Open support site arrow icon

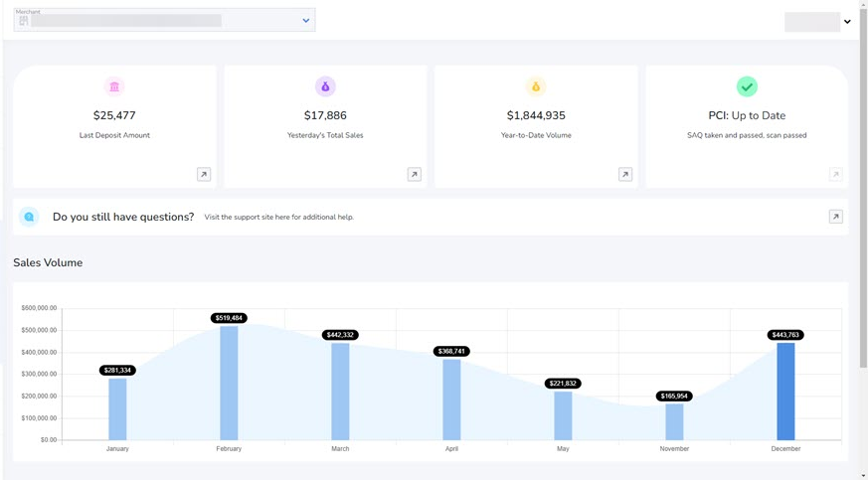[x=836, y=217]
